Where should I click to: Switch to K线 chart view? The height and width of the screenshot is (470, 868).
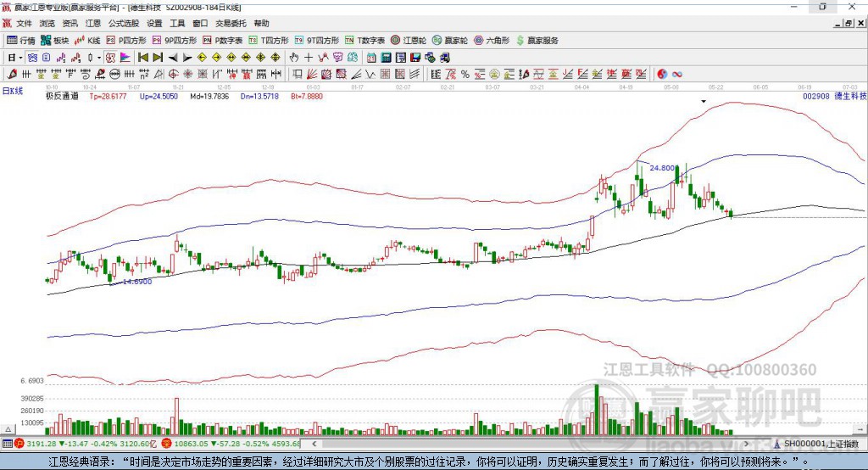coord(87,41)
